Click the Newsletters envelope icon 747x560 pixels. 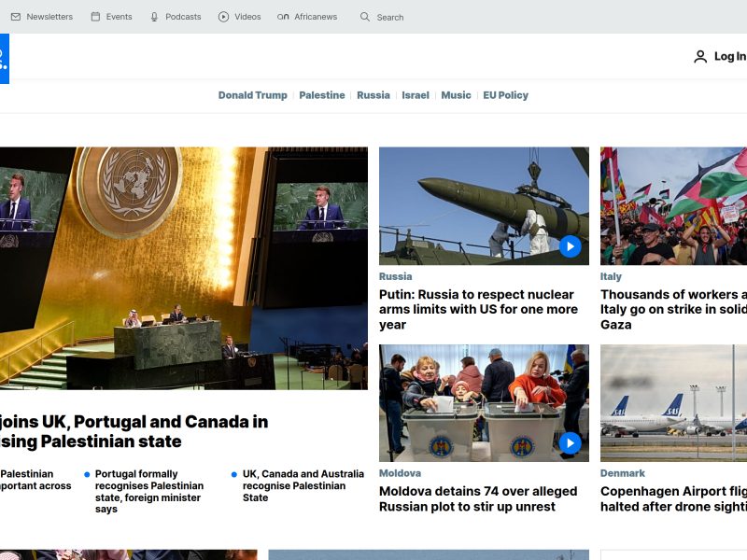tap(16, 17)
